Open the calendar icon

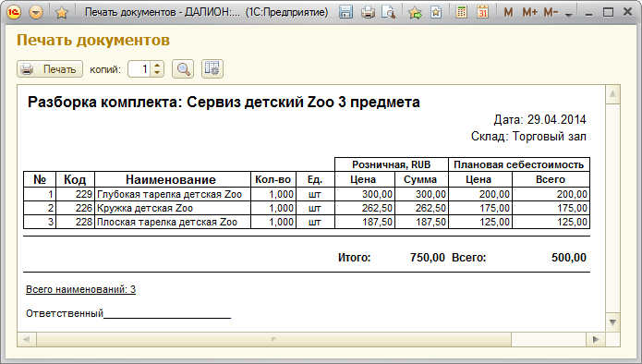483,12
